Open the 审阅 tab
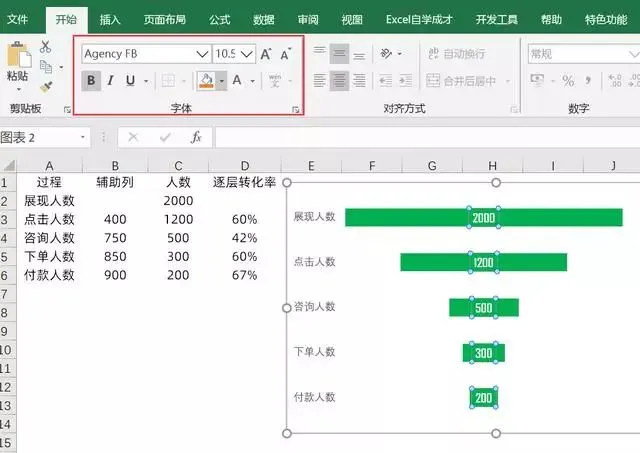This screenshot has width=640, height=453. coord(308,19)
